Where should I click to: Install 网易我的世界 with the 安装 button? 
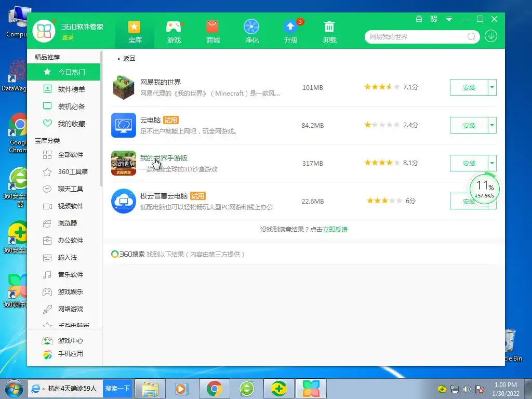click(x=469, y=87)
